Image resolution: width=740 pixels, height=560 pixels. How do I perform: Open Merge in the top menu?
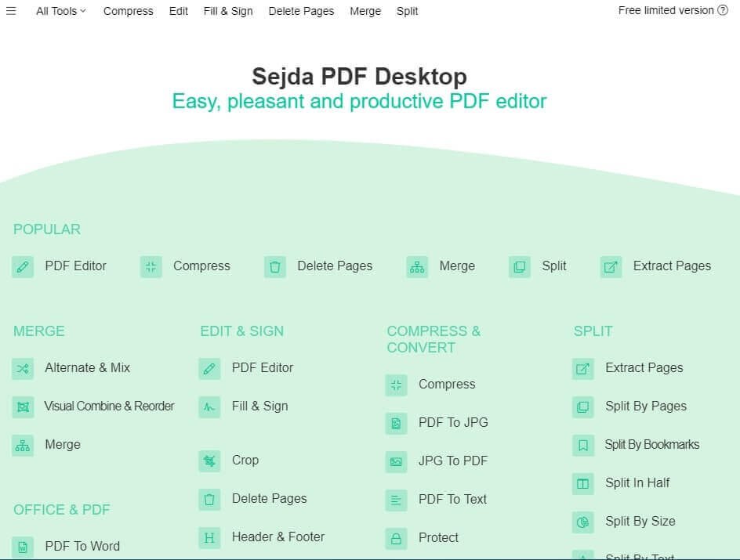pyautogui.click(x=365, y=11)
